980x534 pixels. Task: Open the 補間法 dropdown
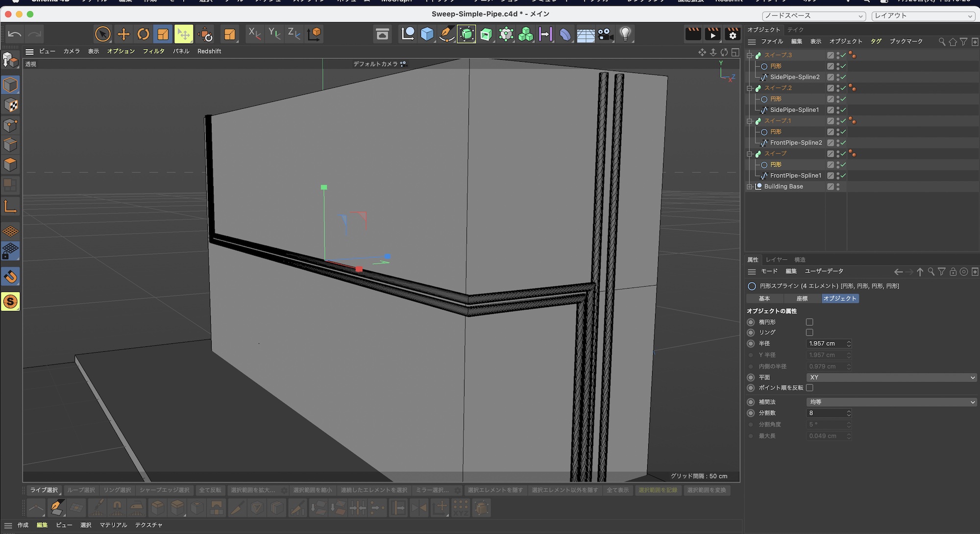coord(891,402)
